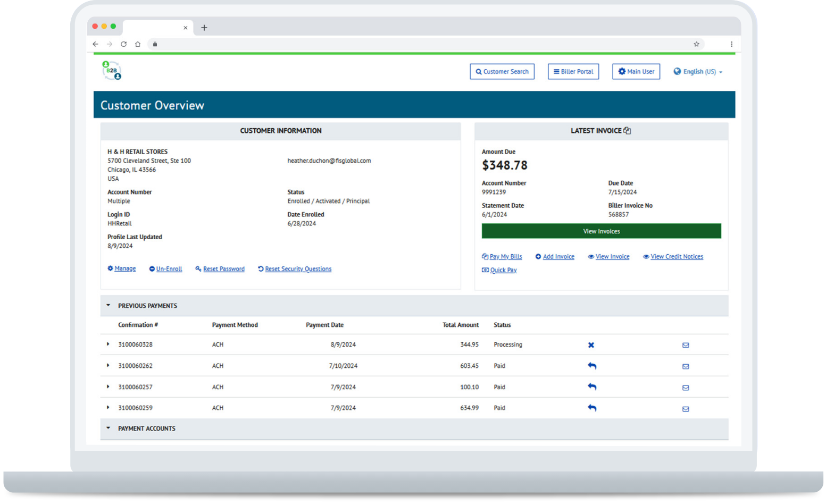826x504 pixels.
Task: Open the Biller Portal menu
Action: click(x=573, y=72)
